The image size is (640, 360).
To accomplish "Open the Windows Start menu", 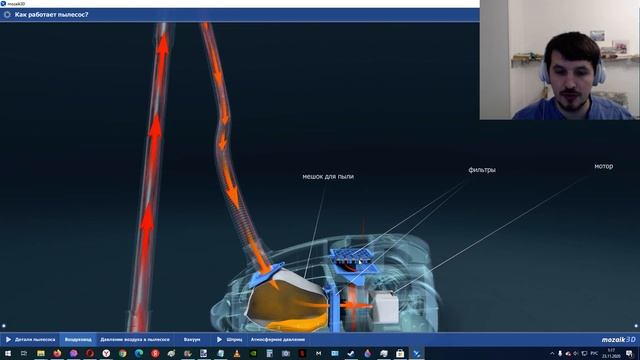I will coord(8,353).
